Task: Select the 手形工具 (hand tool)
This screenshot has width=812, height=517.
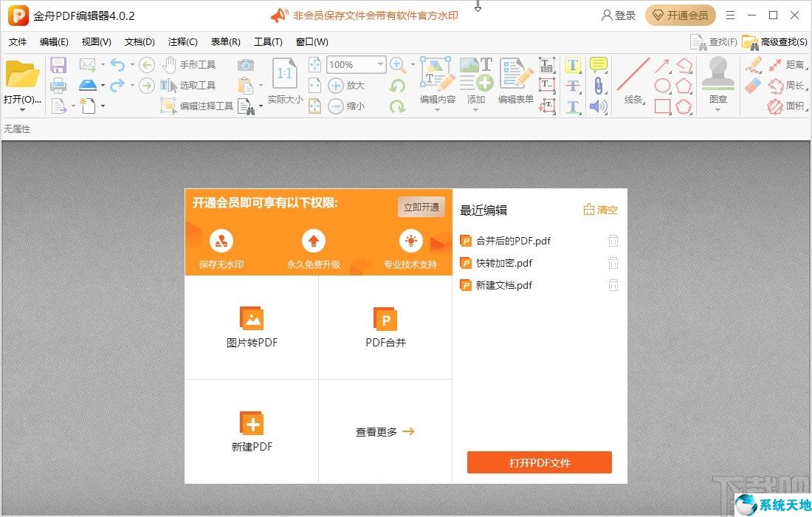Action: [x=198, y=64]
